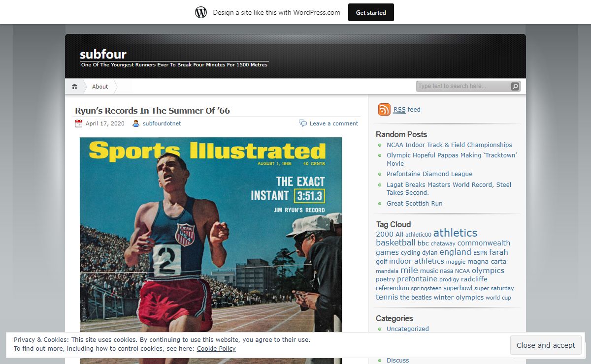The height and width of the screenshot is (364, 591).
Task: Click the comment bubble icon
Action: (303, 123)
